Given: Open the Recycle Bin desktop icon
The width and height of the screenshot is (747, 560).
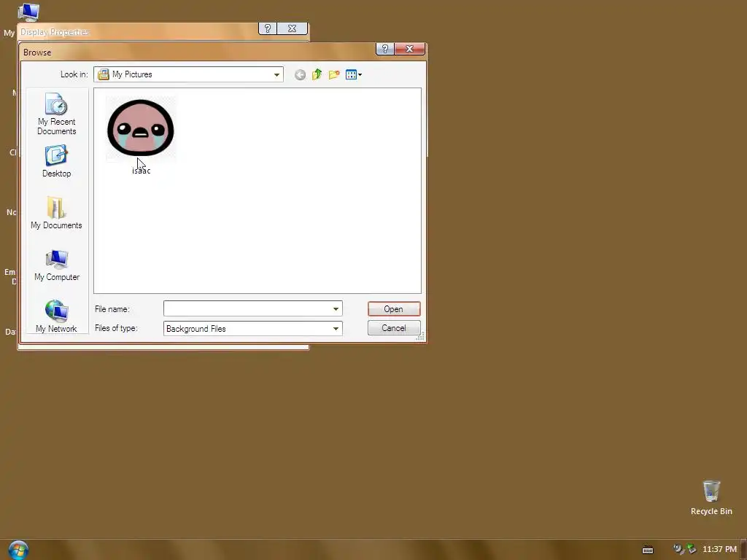Looking at the screenshot, I should 711,498.
